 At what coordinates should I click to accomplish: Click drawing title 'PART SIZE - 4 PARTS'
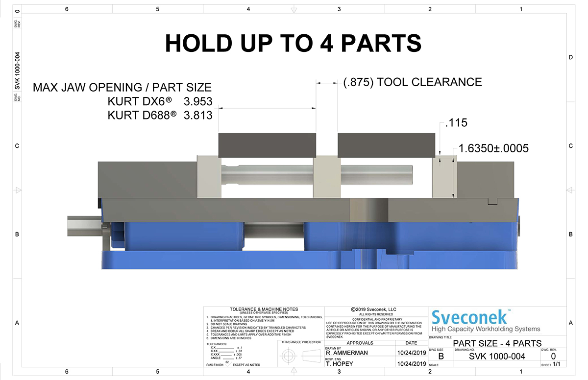[x=497, y=343]
